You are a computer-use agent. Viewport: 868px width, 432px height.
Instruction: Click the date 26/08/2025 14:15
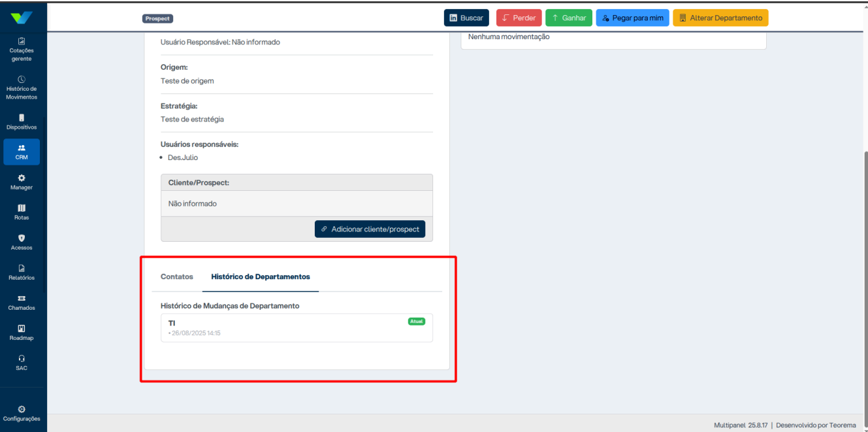coord(195,333)
